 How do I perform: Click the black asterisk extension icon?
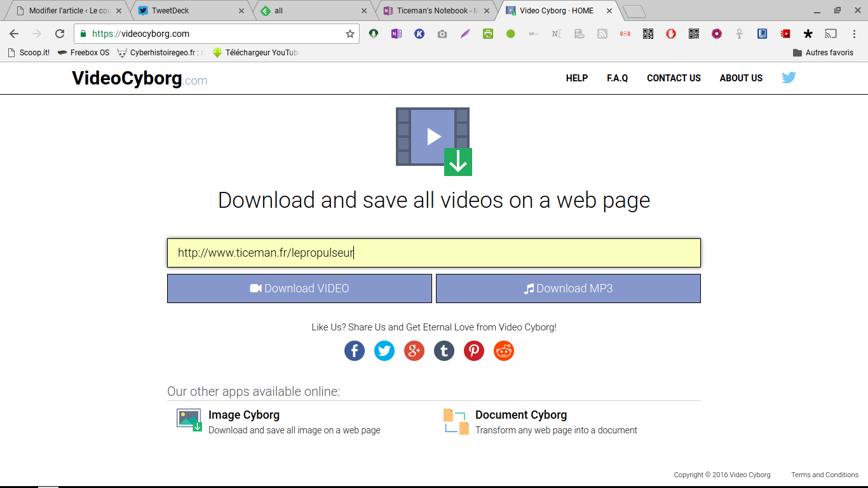pyautogui.click(x=808, y=34)
